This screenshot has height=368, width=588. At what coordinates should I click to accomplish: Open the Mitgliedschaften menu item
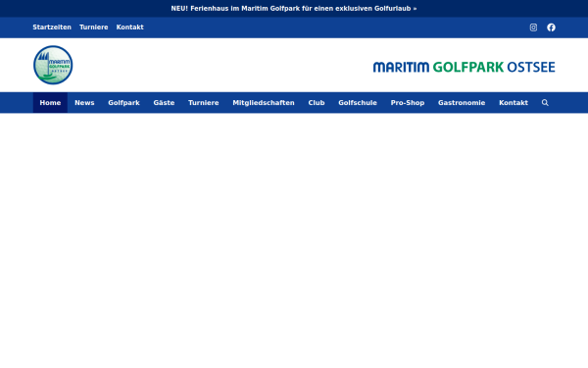[264, 102]
